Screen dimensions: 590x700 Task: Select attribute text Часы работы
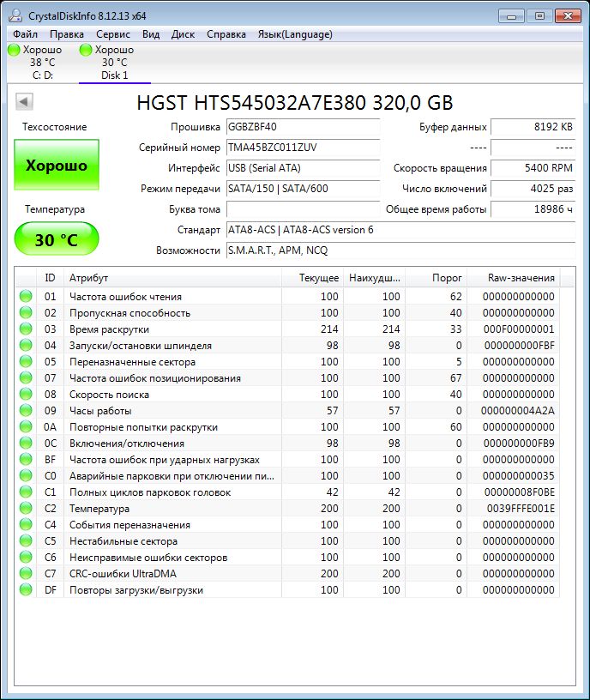tap(100, 411)
